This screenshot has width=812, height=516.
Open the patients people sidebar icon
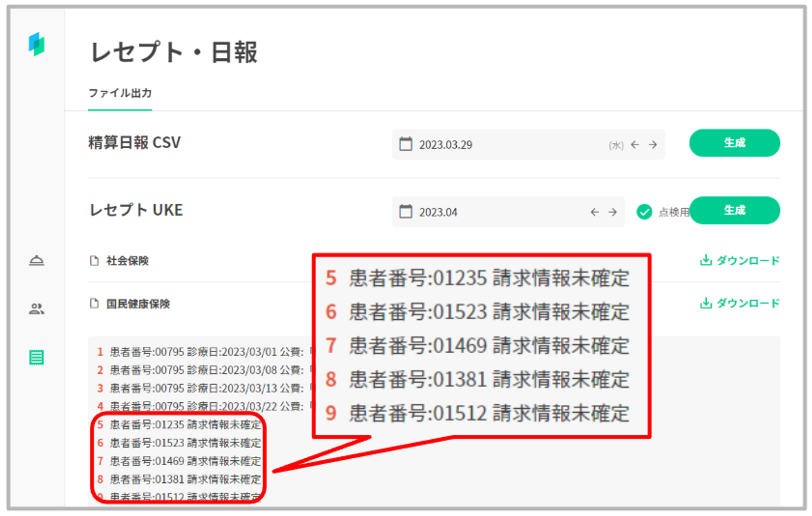pyautogui.click(x=37, y=309)
